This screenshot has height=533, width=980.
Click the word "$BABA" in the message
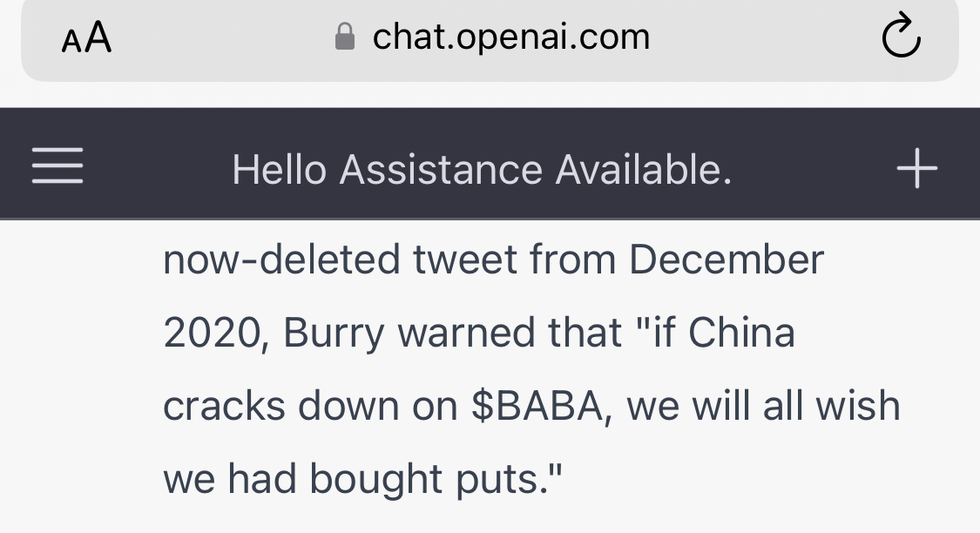coord(542,407)
